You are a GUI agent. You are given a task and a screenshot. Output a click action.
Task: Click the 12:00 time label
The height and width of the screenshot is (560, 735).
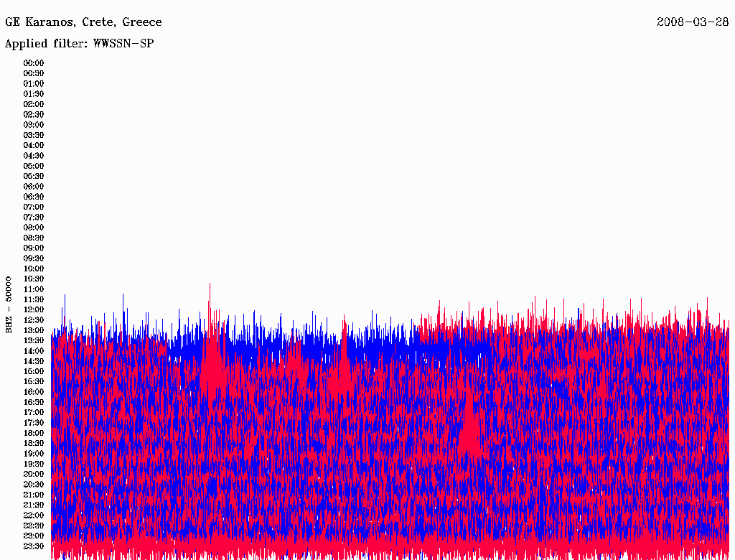34,309
